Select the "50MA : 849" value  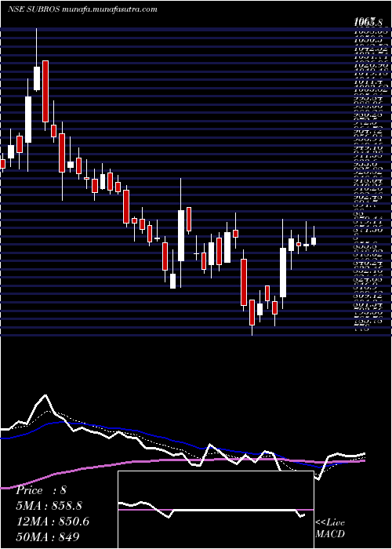tap(47, 536)
